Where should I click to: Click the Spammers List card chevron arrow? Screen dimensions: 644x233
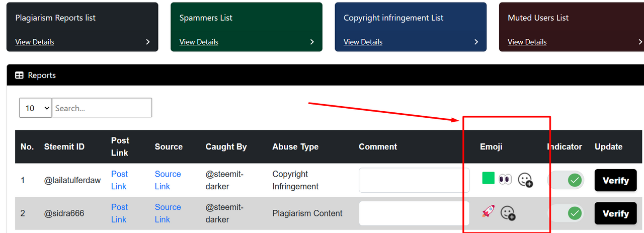click(312, 42)
